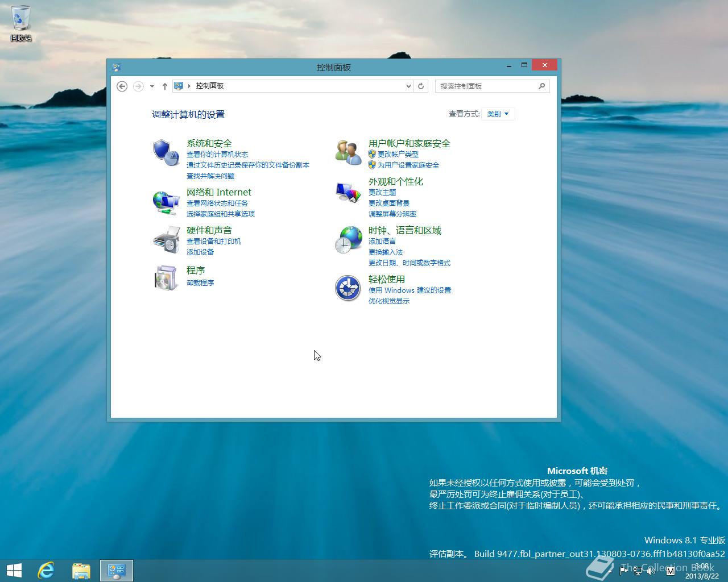
Task: Open 查找并解决问题 link
Action: 210,176
